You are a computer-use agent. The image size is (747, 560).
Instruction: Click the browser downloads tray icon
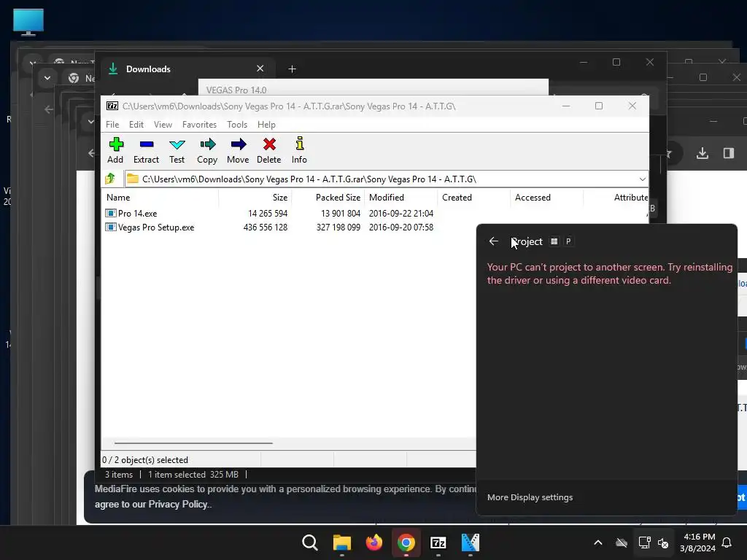click(703, 153)
